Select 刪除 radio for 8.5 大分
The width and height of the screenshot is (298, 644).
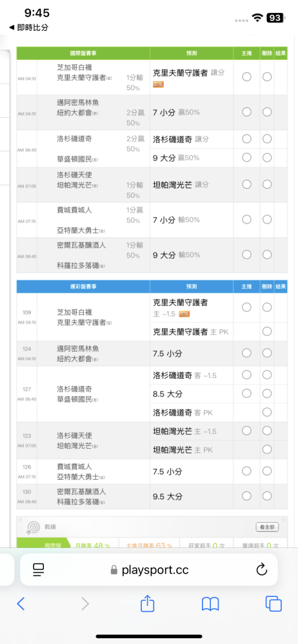(267, 393)
